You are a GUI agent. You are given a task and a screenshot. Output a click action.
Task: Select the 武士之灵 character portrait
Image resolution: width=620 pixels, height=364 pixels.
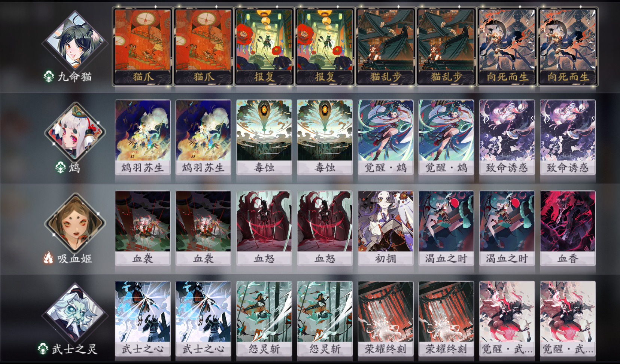pyautogui.click(x=75, y=313)
